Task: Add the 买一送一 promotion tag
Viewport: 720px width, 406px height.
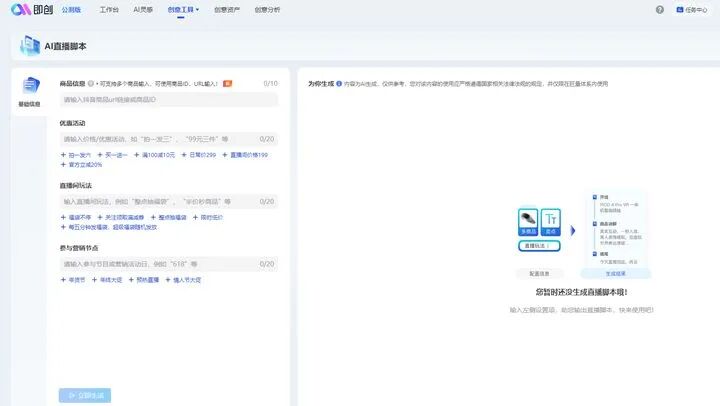Action: coord(112,155)
